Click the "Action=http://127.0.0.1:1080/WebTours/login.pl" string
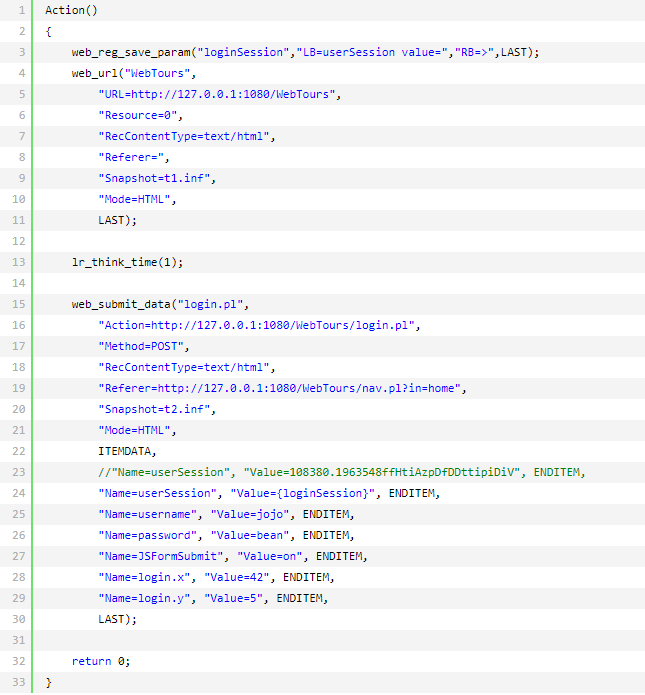645x695 pixels. [256, 325]
